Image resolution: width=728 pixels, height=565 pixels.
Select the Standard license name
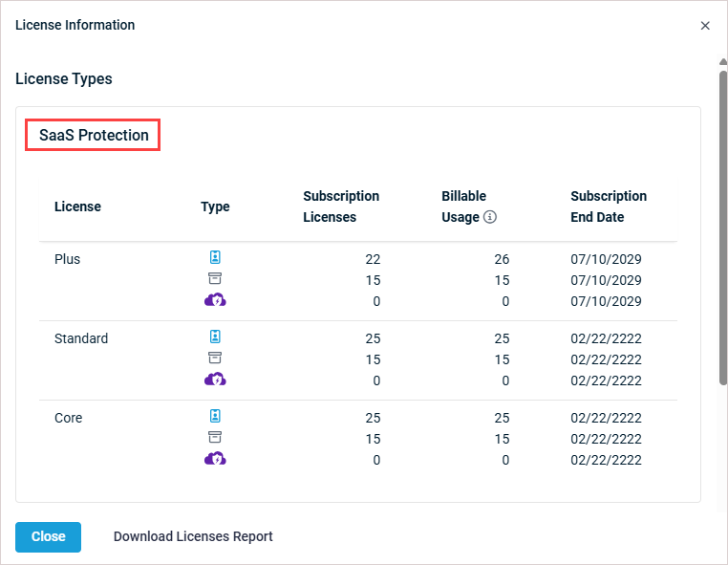coord(81,338)
